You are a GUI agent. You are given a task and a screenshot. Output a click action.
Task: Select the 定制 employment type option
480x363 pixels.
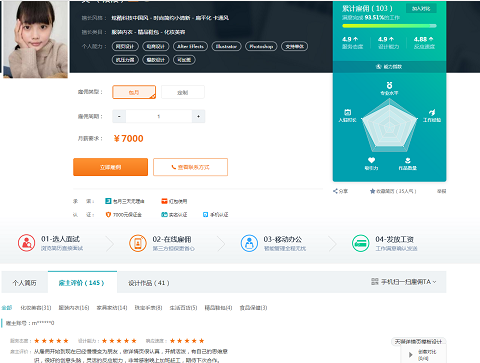(183, 92)
